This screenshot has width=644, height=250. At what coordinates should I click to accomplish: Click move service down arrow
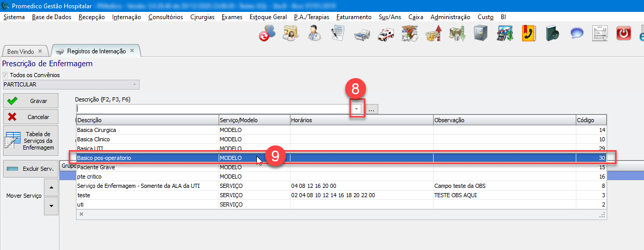point(51,205)
